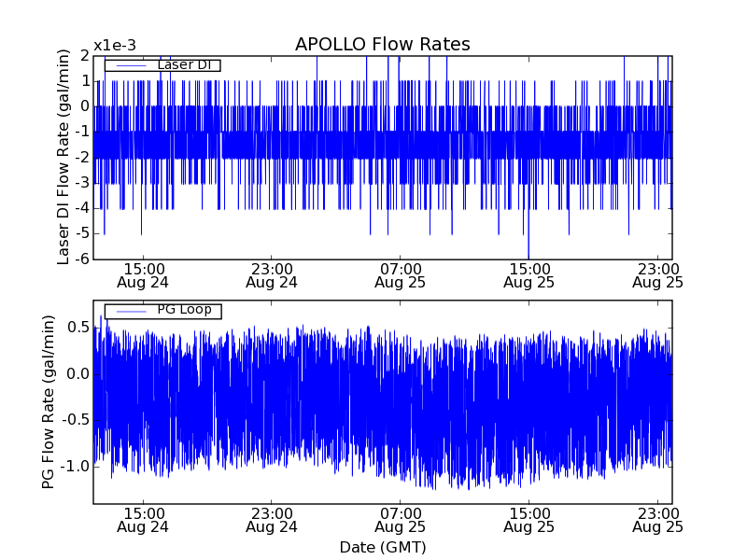Image resolution: width=747 pixels, height=560 pixels.
Task: Click the bottom plot's 15:00 Aug 24 tick label
Action: 142,520
